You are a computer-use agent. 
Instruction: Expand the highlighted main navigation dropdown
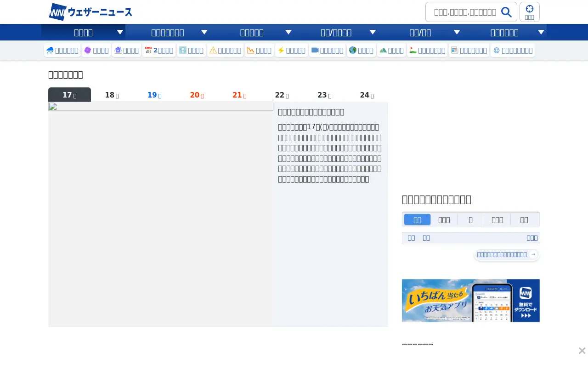(83, 32)
